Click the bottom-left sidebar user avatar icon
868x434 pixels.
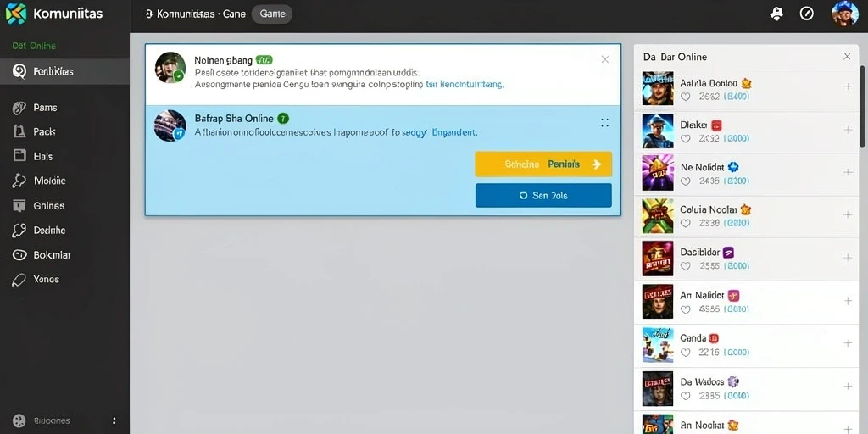point(19,420)
